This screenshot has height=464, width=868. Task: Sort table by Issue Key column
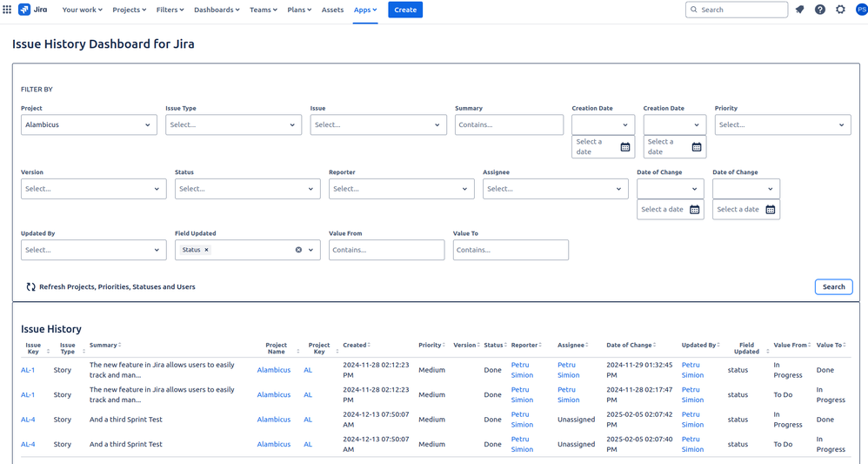(x=48, y=352)
